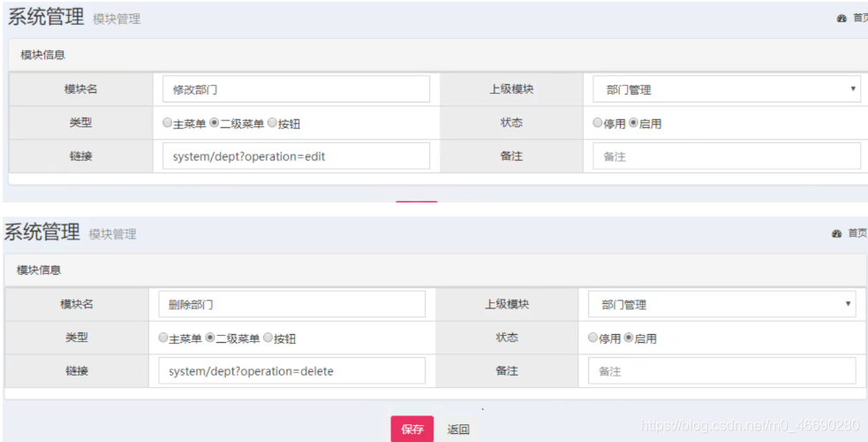868x442 pixels.
Task: Click the 状态 label in the lower form
Action: [507, 338]
